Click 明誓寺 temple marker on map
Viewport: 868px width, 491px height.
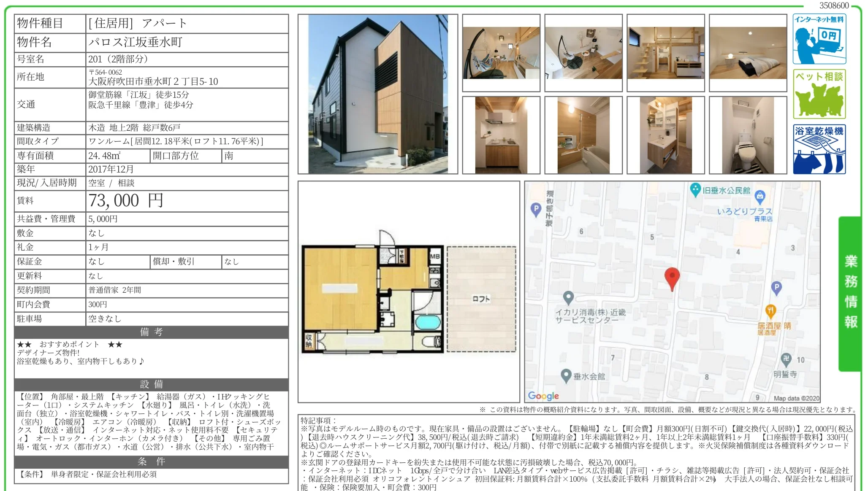(x=786, y=359)
